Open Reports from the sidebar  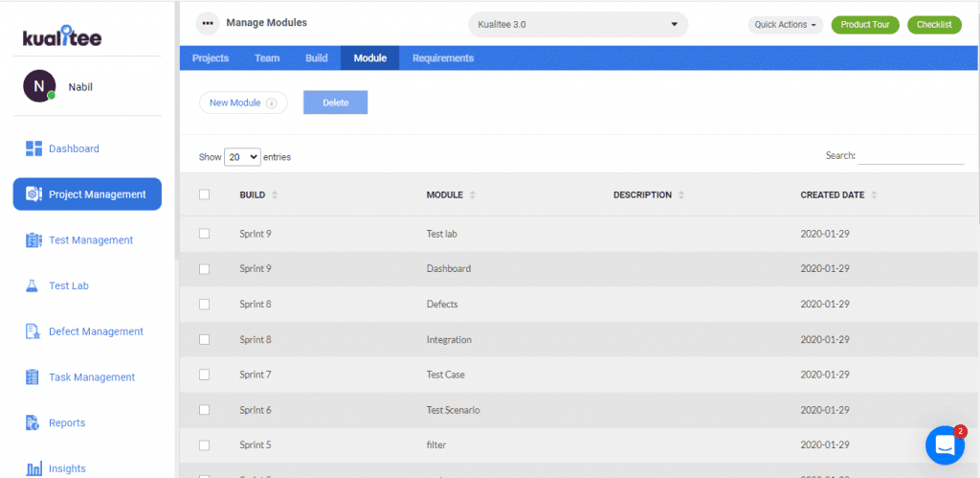pyautogui.click(x=67, y=423)
